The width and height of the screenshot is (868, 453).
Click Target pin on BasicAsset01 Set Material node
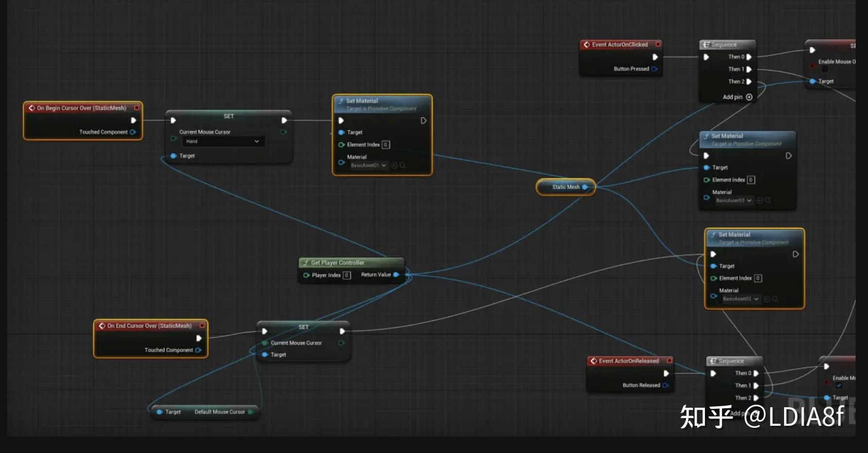coord(341,133)
